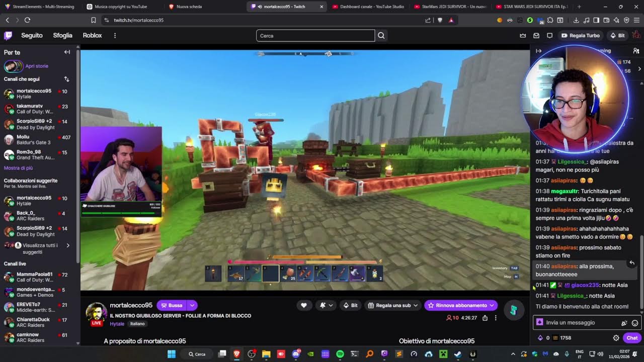
Task: Open the Bits balance icon below chat
Action: click(541, 338)
